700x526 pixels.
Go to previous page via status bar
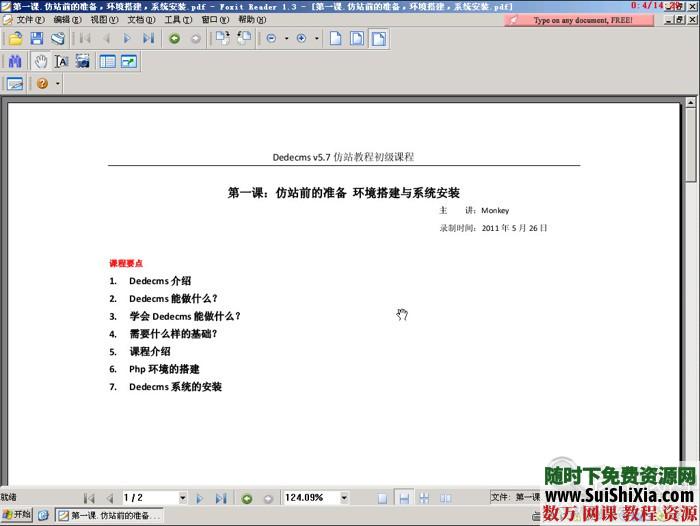(110, 498)
